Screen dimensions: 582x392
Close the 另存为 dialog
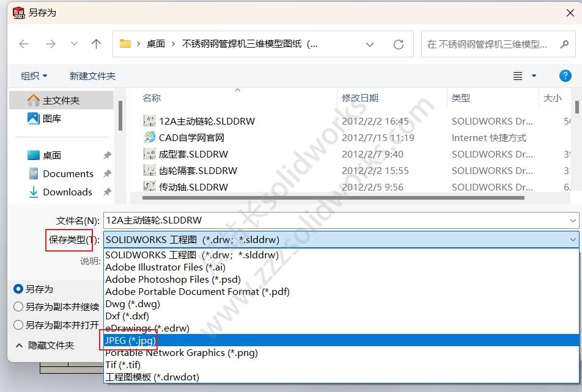point(570,13)
